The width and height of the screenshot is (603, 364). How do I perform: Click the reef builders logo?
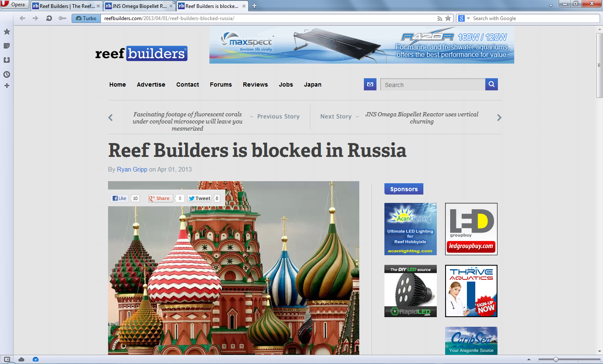click(x=141, y=53)
